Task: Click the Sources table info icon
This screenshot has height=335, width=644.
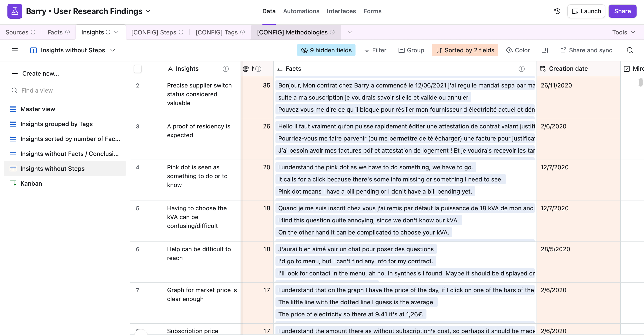Action: tap(33, 32)
